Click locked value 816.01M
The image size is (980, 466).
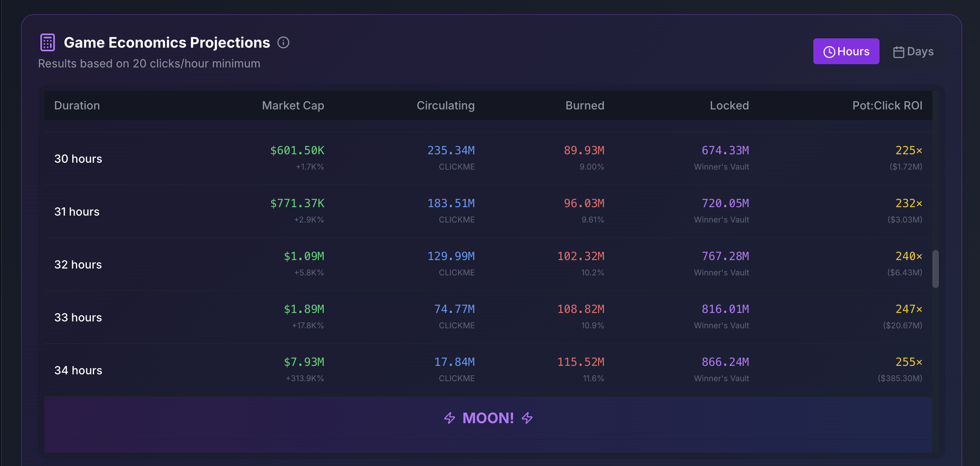click(725, 309)
